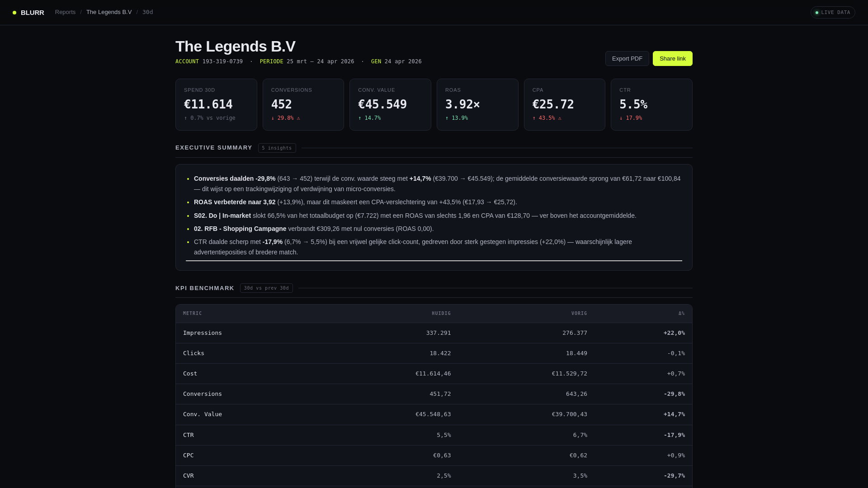The width and height of the screenshot is (868, 488).
Task: Open the ROAS 3.92× card
Action: [477, 105]
